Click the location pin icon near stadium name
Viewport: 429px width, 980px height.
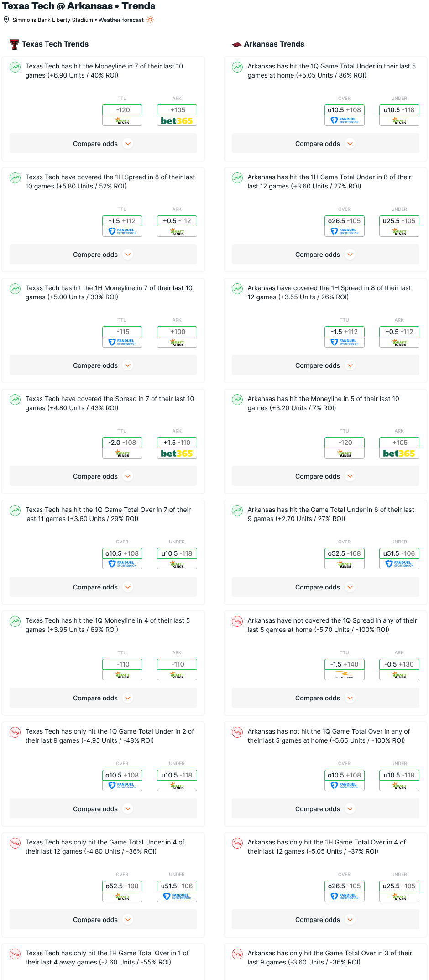click(6, 20)
